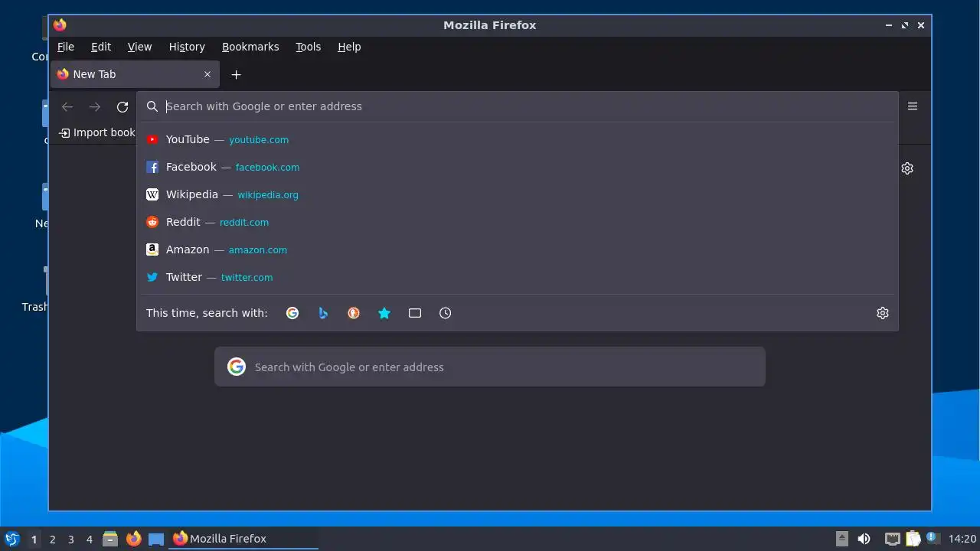980x551 pixels.
Task: Click the reload page button
Action: (x=122, y=107)
